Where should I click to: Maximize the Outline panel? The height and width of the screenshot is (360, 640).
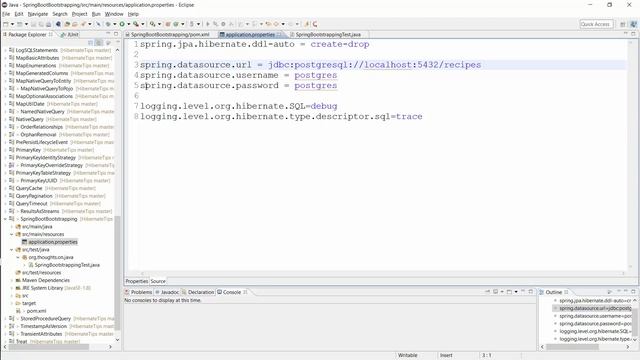click(x=633, y=291)
